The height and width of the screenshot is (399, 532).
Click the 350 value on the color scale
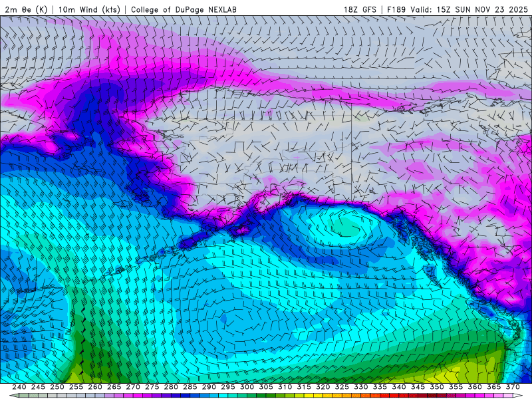point(437,387)
